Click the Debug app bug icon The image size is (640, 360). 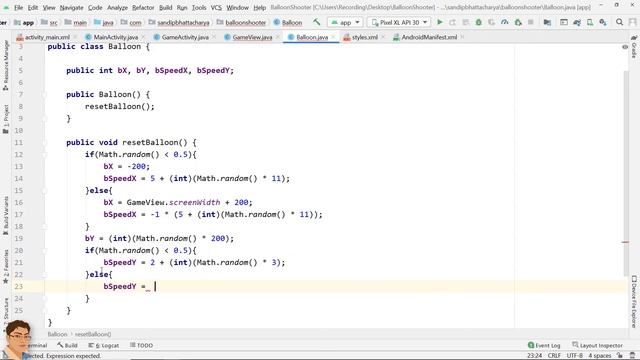pos(479,22)
